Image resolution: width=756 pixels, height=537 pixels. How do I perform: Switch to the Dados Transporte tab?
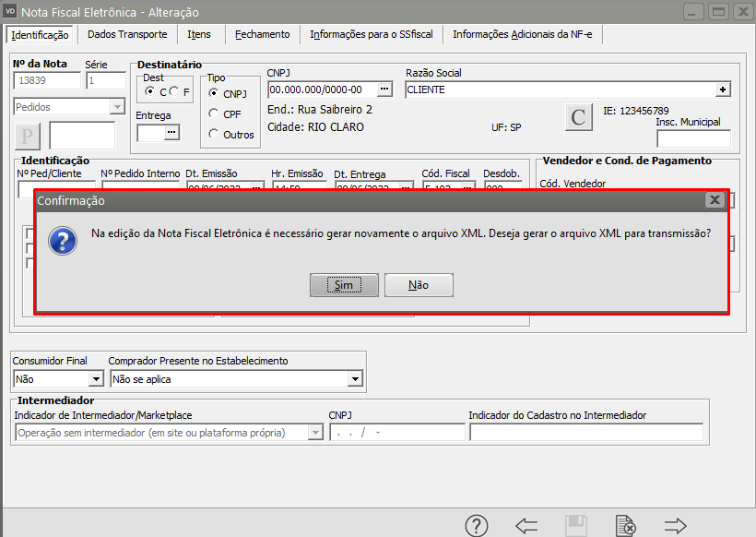click(x=127, y=34)
